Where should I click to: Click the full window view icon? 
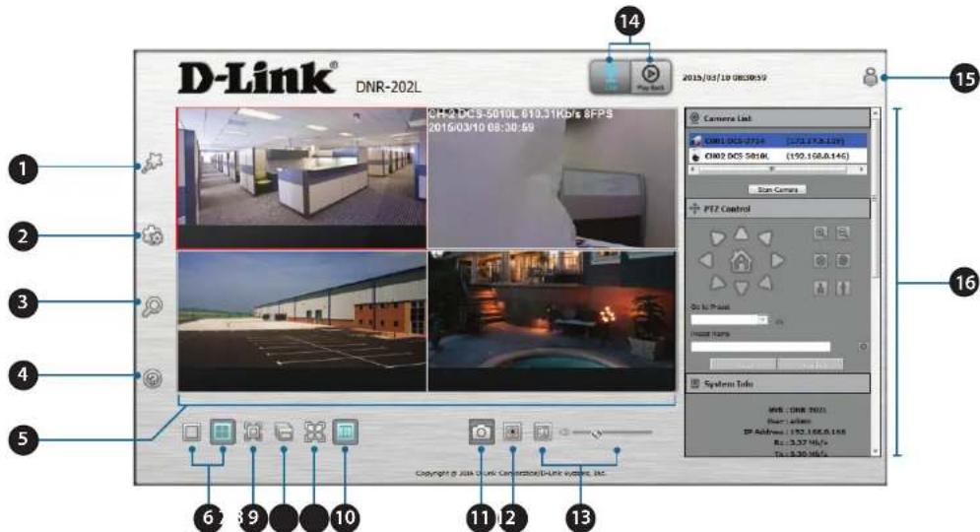(253, 432)
